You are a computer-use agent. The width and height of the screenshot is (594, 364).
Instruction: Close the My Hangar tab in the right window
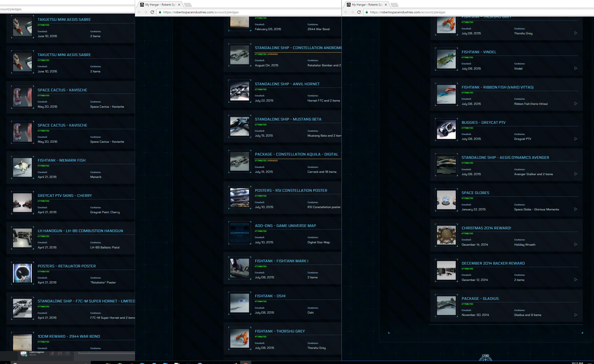click(386, 5)
